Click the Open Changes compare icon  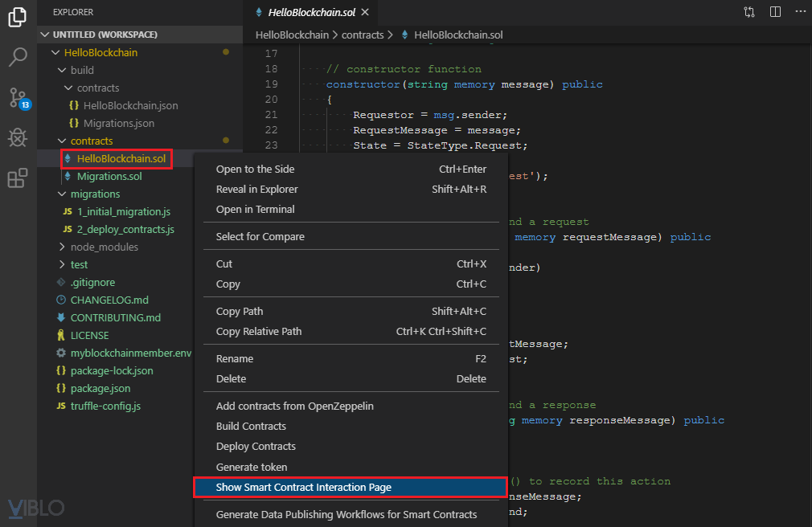tap(749, 12)
